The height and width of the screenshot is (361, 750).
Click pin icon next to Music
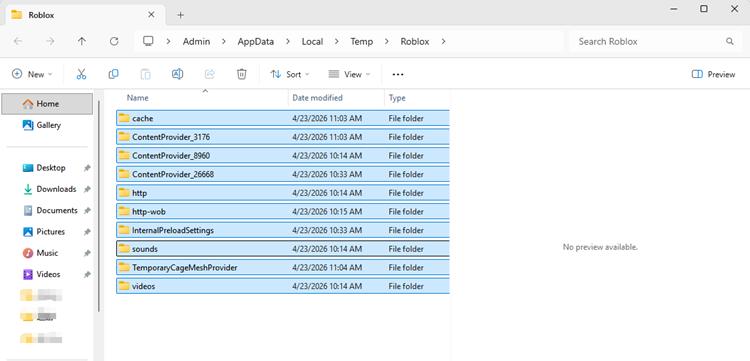pos(87,253)
